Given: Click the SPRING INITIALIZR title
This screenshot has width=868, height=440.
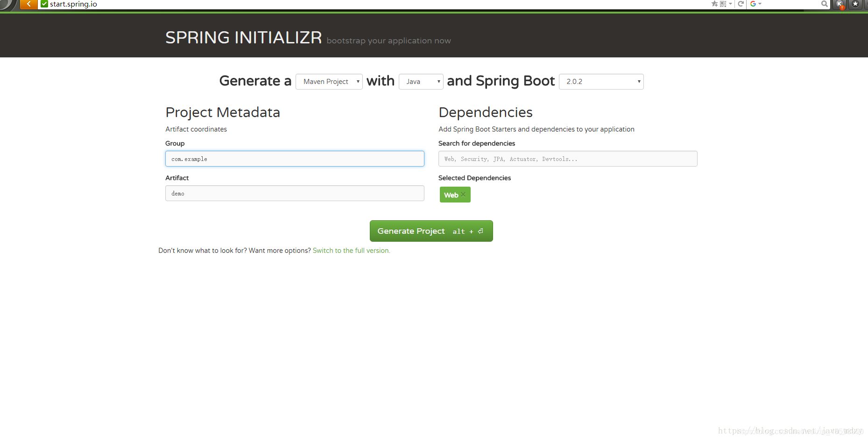Looking at the screenshot, I should pos(244,37).
